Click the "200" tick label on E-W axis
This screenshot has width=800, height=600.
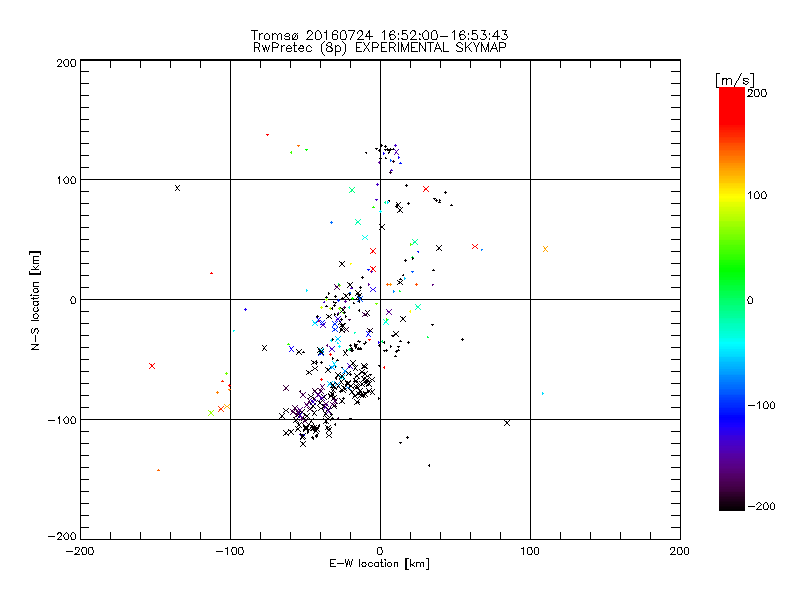click(680, 551)
